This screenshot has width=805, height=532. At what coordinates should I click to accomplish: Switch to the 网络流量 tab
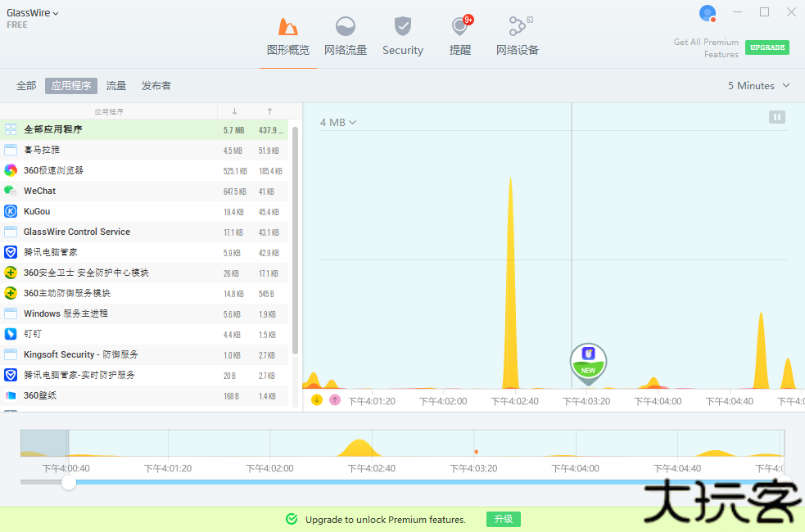pos(346,37)
